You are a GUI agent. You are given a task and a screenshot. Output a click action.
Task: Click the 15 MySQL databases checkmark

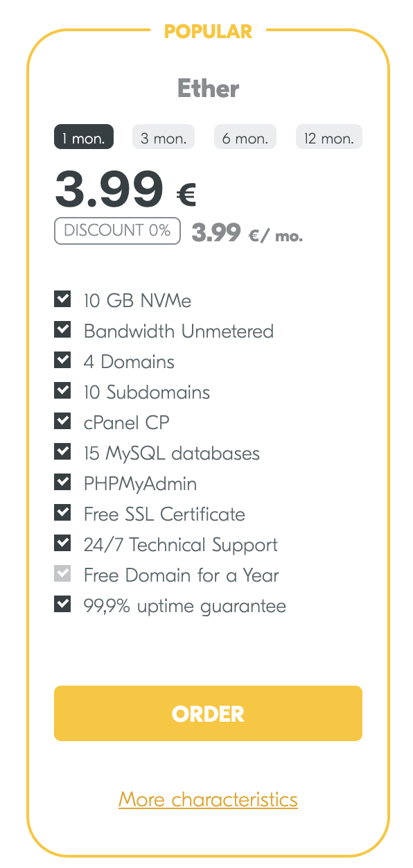pyautogui.click(x=62, y=451)
